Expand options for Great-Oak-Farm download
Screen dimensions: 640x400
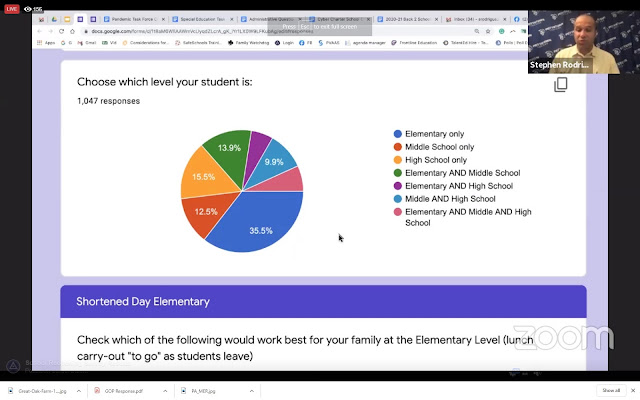pyautogui.click(x=79, y=391)
